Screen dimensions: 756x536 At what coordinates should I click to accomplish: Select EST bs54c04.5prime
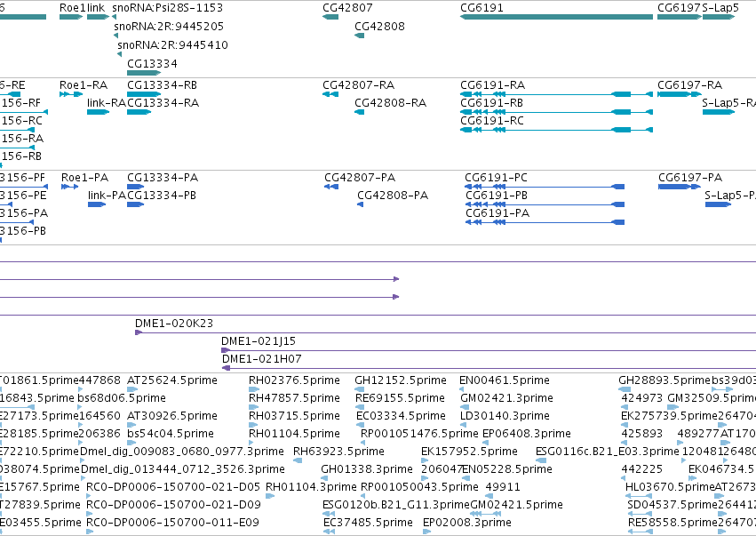(171, 434)
